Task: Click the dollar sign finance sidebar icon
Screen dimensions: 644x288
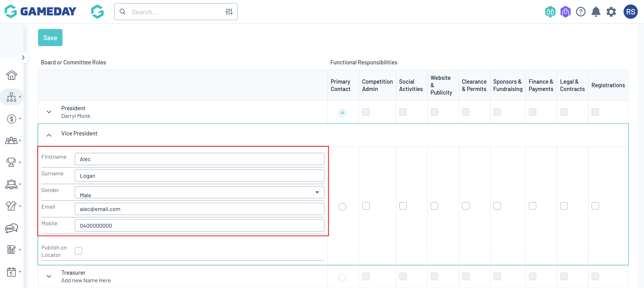Action: (11, 119)
